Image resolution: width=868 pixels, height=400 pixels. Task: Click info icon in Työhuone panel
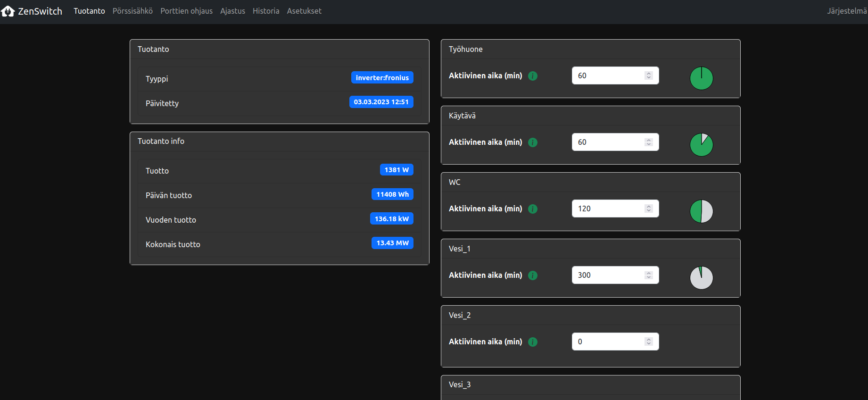click(x=533, y=76)
